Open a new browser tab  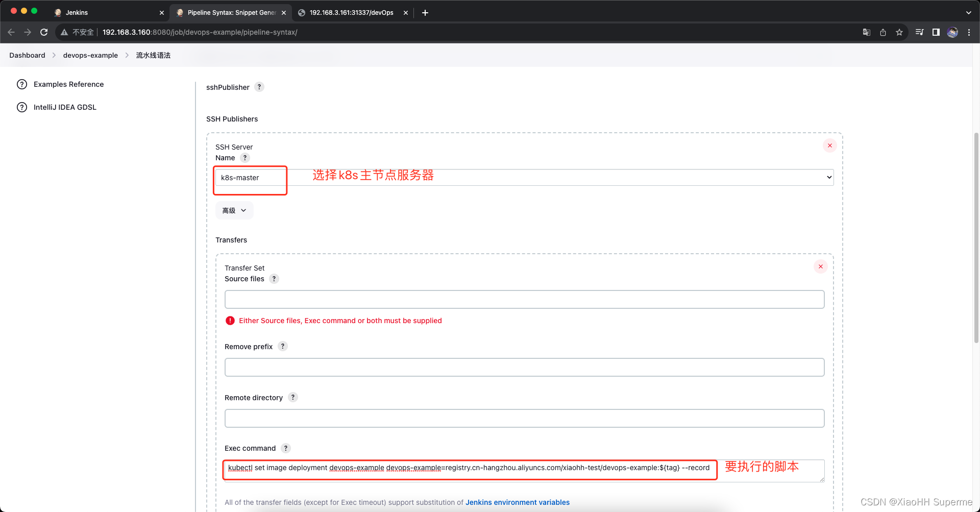[425, 13]
